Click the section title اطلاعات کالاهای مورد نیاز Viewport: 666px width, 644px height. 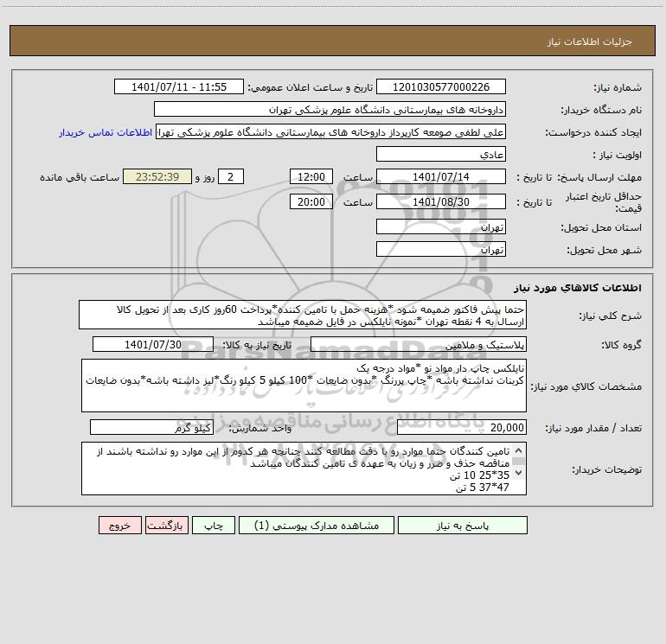(x=578, y=287)
